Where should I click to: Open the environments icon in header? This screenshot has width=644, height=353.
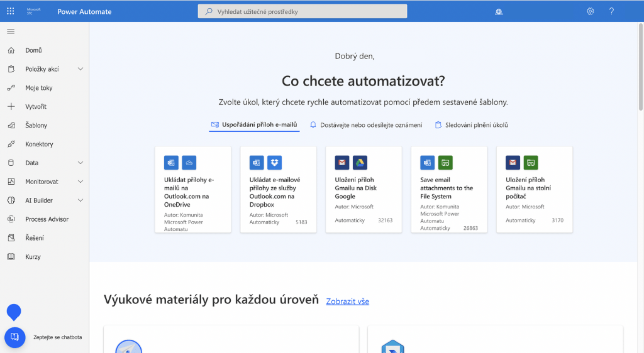point(499,11)
